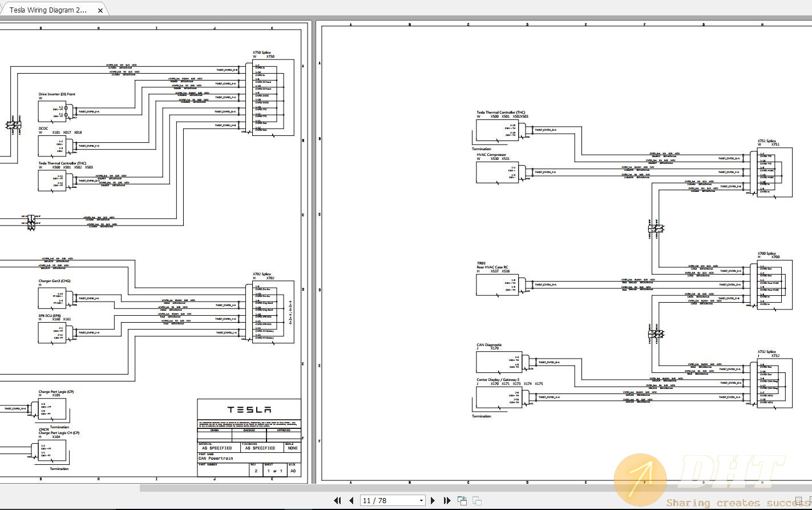Click the 'EPB ECU (EPB)' label

(x=50, y=315)
